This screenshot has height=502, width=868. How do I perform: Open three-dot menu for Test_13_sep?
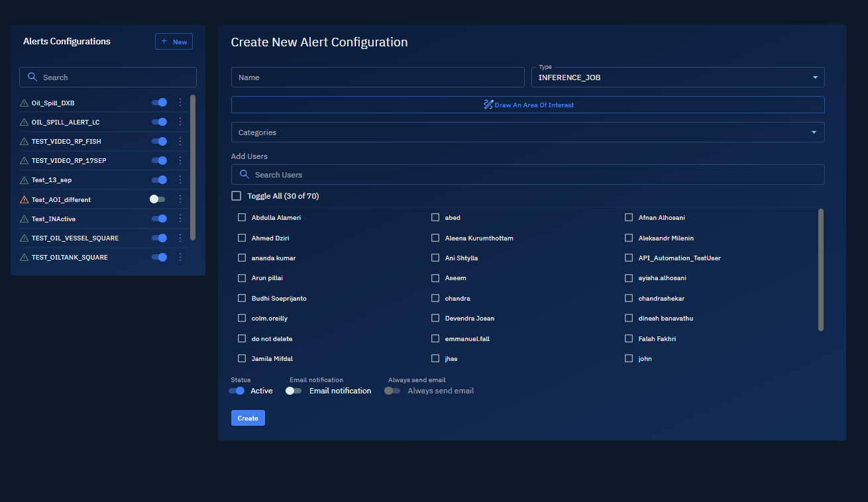180,180
